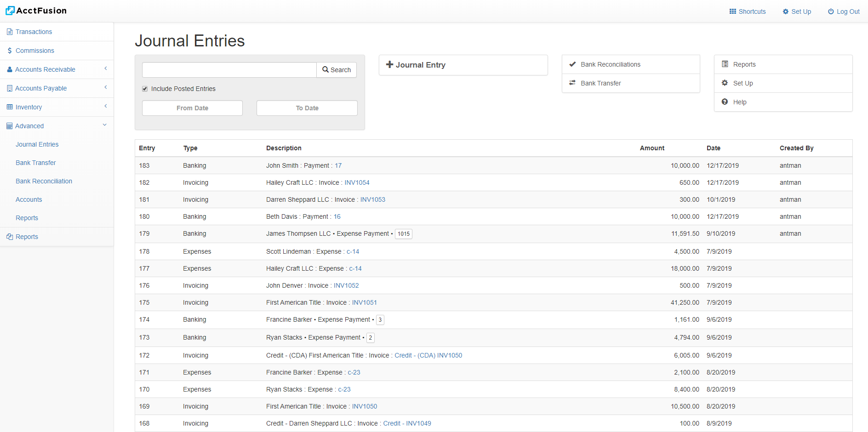Collapse the Advanced section chevron
Image resolution: width=868 pixels, height=432 pixels.
(105, 125)
